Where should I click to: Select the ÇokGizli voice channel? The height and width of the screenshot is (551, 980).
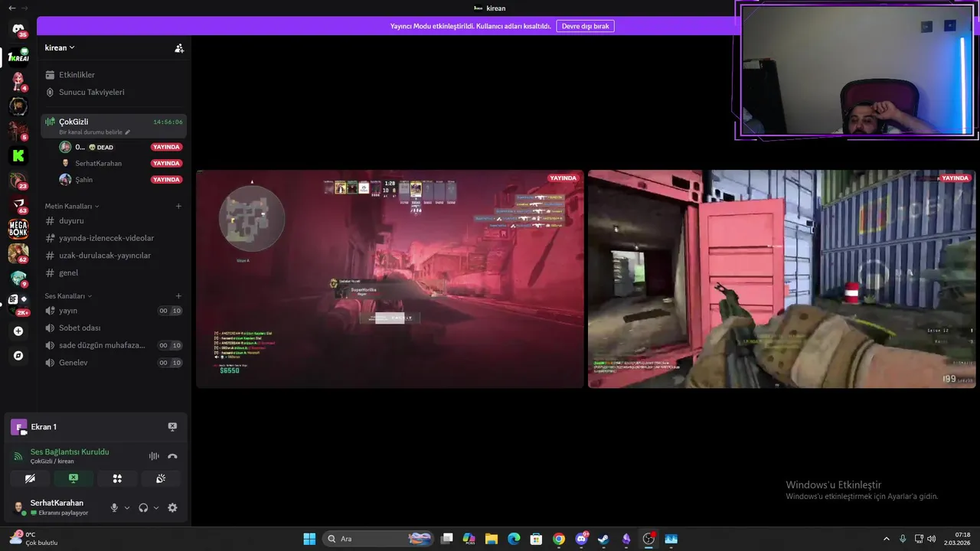113,126
